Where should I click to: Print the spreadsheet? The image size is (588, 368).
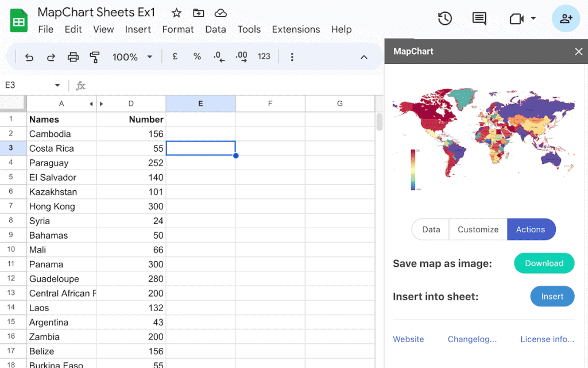[x=73, y=57]
